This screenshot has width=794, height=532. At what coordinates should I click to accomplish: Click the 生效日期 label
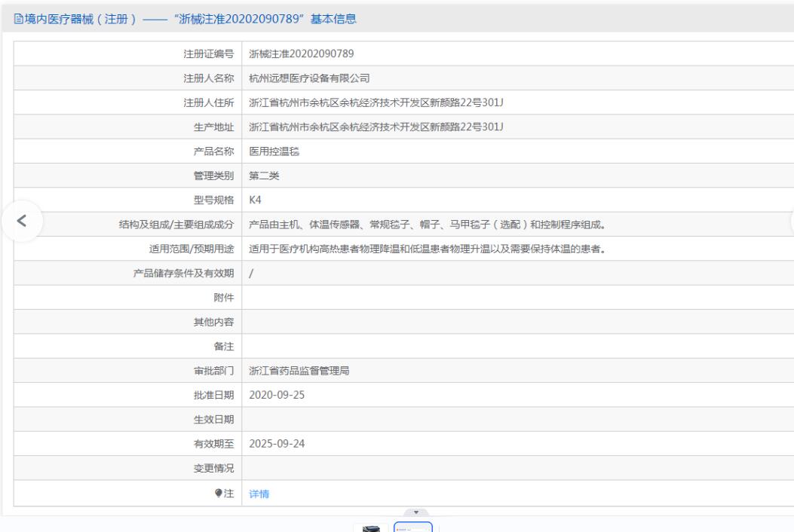click(213, 419)
